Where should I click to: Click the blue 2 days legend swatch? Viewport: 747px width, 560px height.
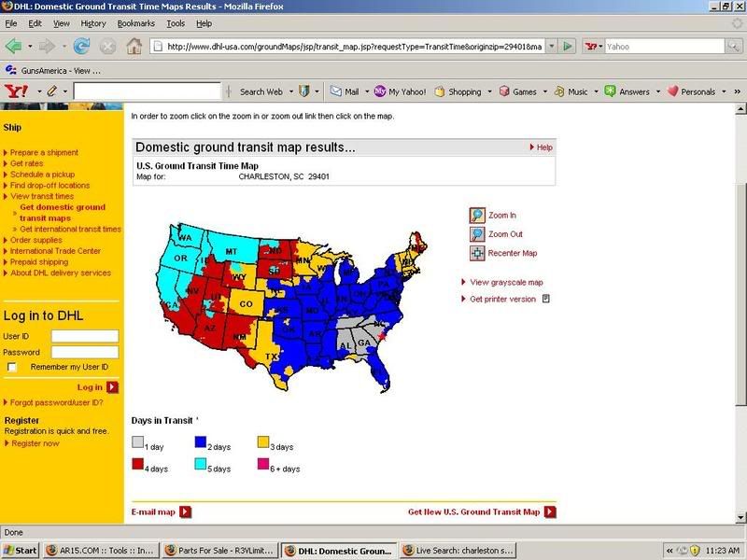201,441
